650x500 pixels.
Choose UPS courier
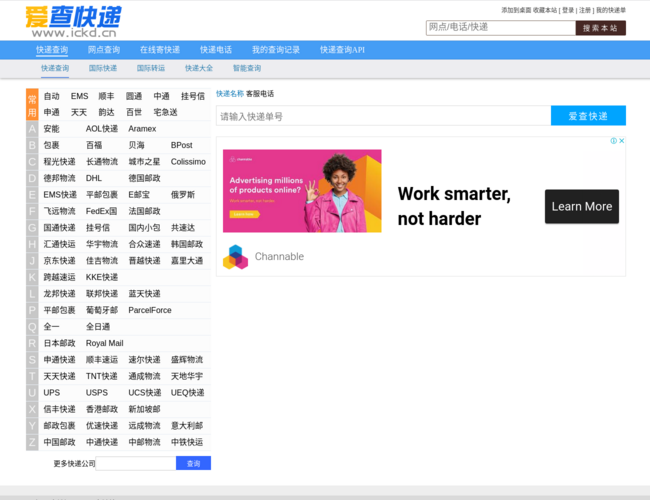[52, 393]
